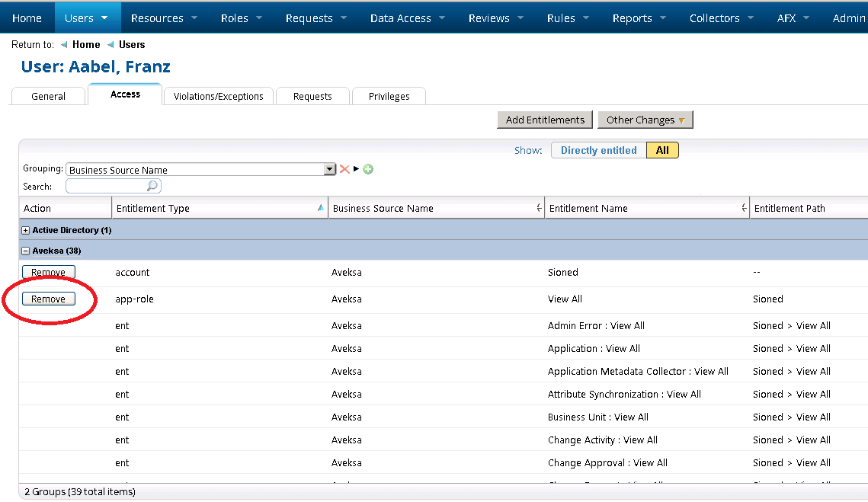Screen dimensions: 868x502
Task: Click the red X remove grouping icon
Action: click(x=344, y=169)
